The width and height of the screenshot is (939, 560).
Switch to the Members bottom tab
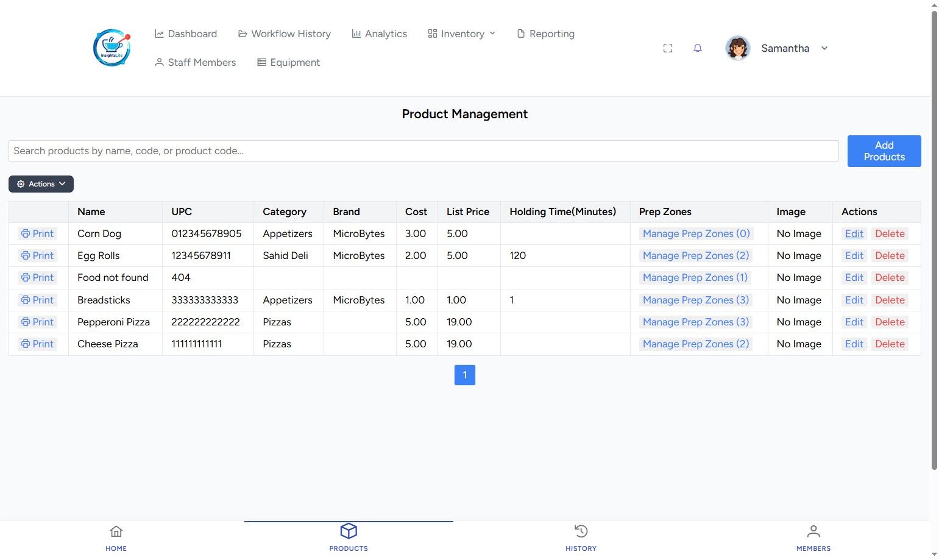(813, 539)
